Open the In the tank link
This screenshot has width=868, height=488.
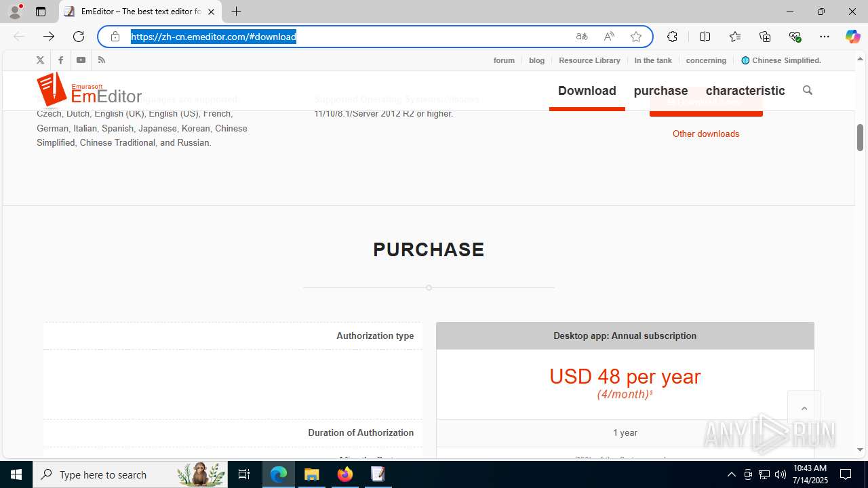[x=653, y=60]
